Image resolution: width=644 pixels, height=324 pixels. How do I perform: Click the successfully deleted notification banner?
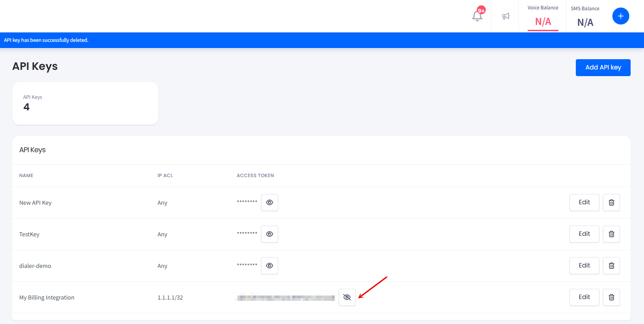[x=322, y=40]
